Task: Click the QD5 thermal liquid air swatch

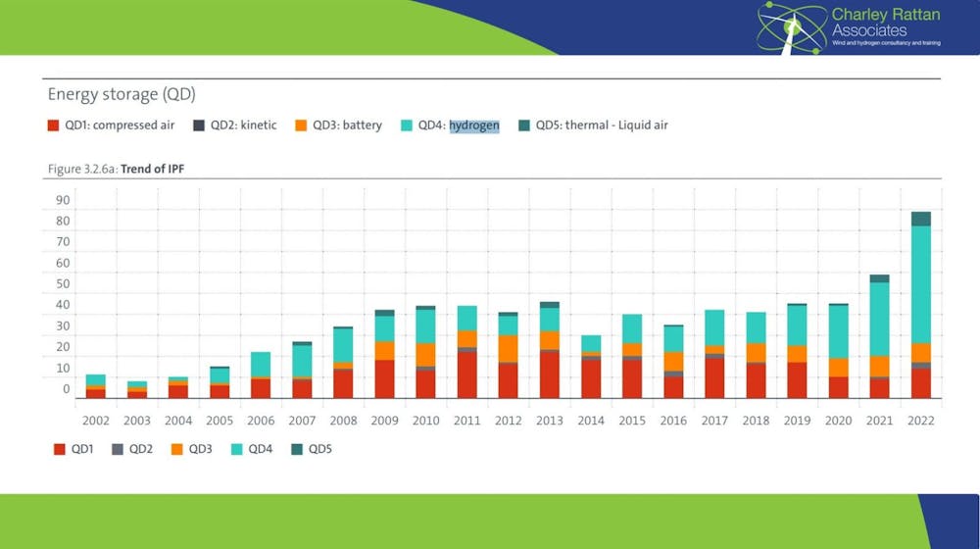Action: pyautogui.click(x=523, y=125)
